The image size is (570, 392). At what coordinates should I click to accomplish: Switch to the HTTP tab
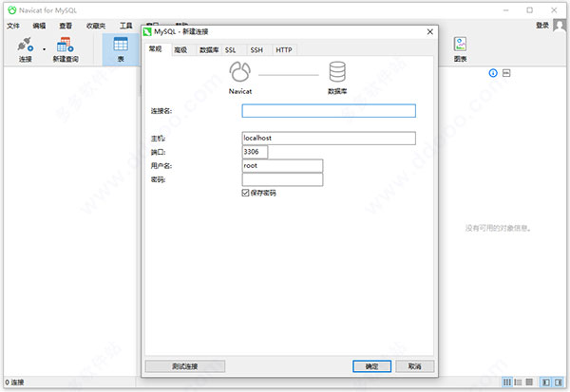click(284, 49)
